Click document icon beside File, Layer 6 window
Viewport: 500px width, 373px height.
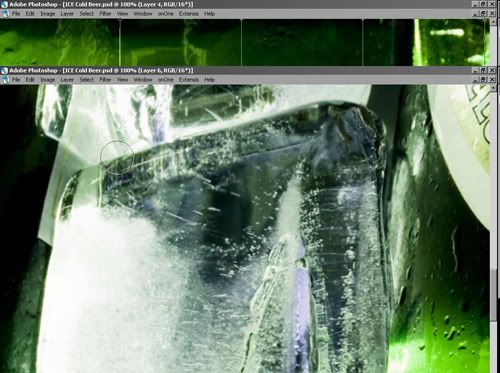pyautogui.click(x=5, y=80)
